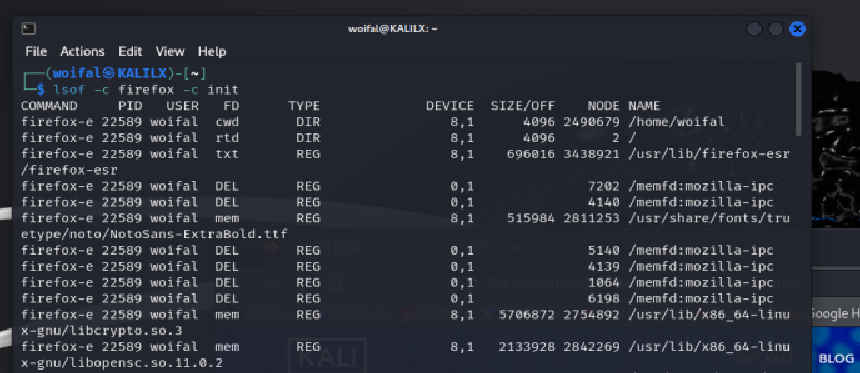860x373 pixels.
Task: Click the woifal@KALILX window title text
Action: click(x=393, y=29)
